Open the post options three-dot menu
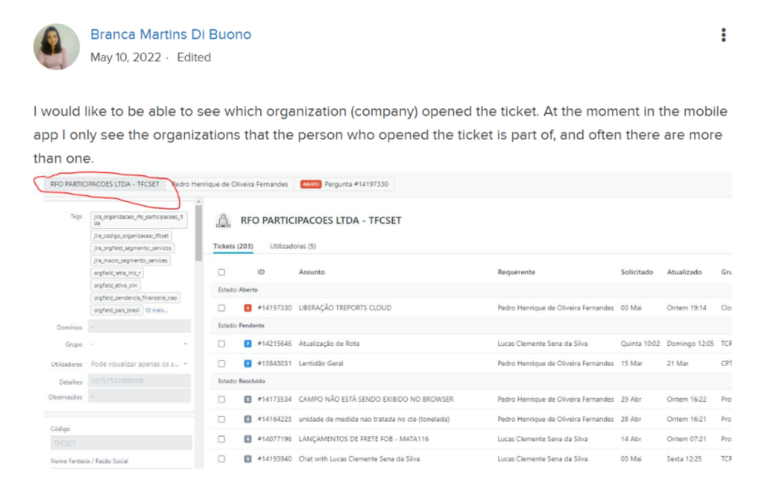773x486 pixels. click(x=723, y=35)
